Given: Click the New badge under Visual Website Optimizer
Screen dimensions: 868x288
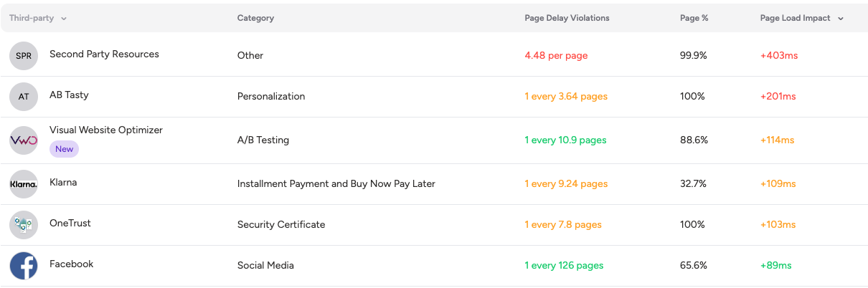Looking at the screenshot, I should (64, 149).
